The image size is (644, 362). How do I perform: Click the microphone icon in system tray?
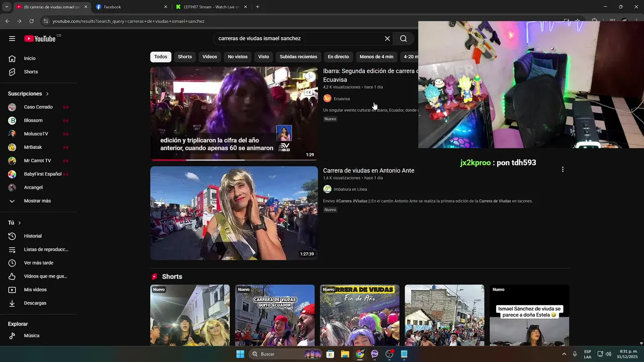pos(575,354)
